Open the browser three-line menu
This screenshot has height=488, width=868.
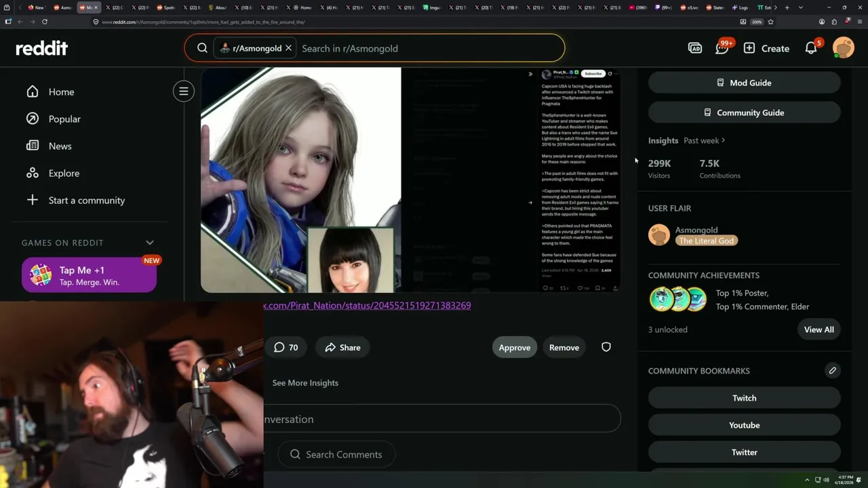tap(859, 22)
